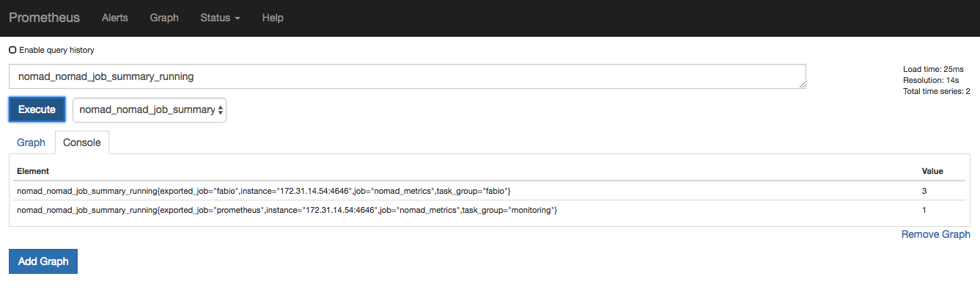Viewport: 980px width, 290px height.
Task: Focus the query expression input field
Action: tap(408, 76)
